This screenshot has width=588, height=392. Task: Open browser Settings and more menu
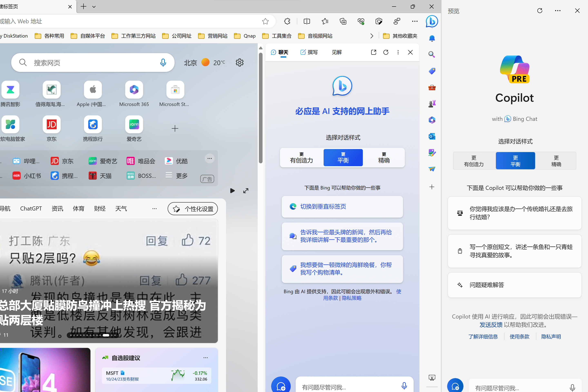pos(415,21)
